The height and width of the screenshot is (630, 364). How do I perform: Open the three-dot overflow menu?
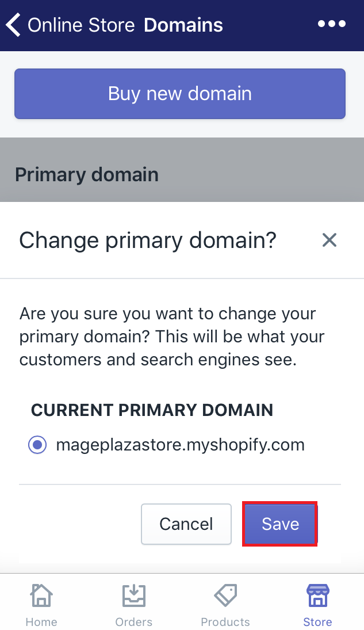pos(332,24)
